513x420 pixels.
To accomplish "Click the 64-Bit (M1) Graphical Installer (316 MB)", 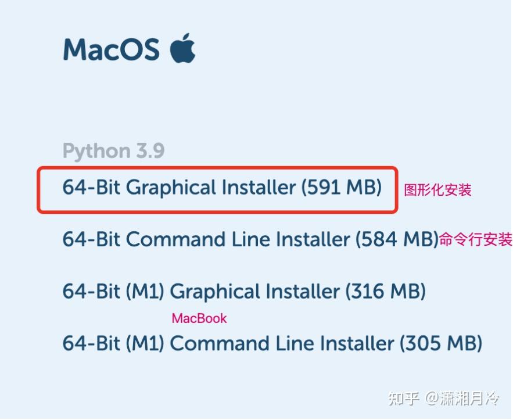I will pyautogui.click(x=244, y=291).
